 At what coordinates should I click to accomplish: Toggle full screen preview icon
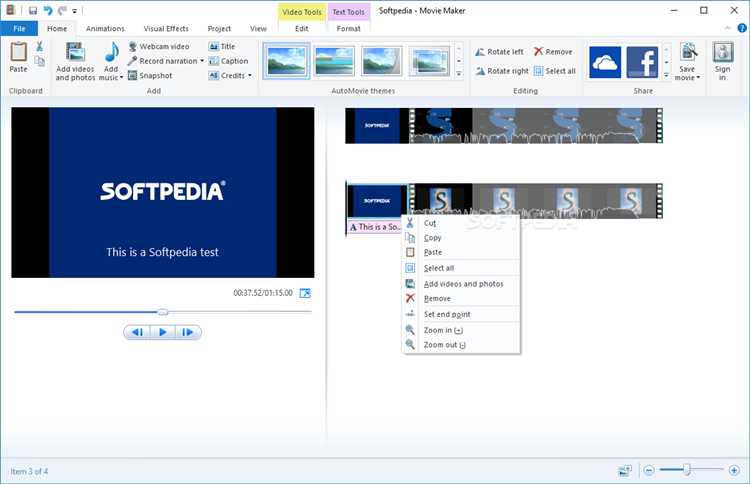click(x=305, y=293)
